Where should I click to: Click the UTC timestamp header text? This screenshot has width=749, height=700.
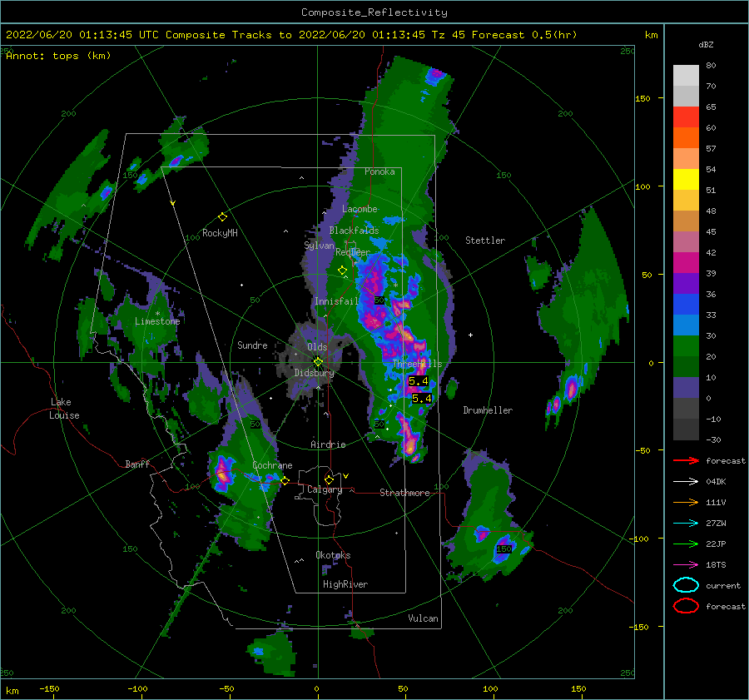[x=291, y=35]
